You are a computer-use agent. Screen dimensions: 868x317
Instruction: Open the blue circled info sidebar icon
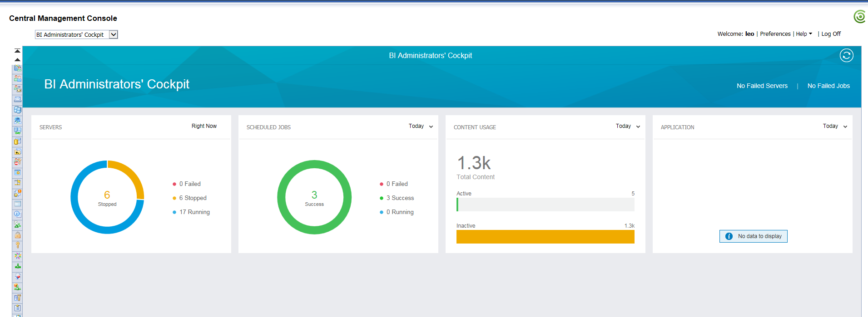(17, 214)
